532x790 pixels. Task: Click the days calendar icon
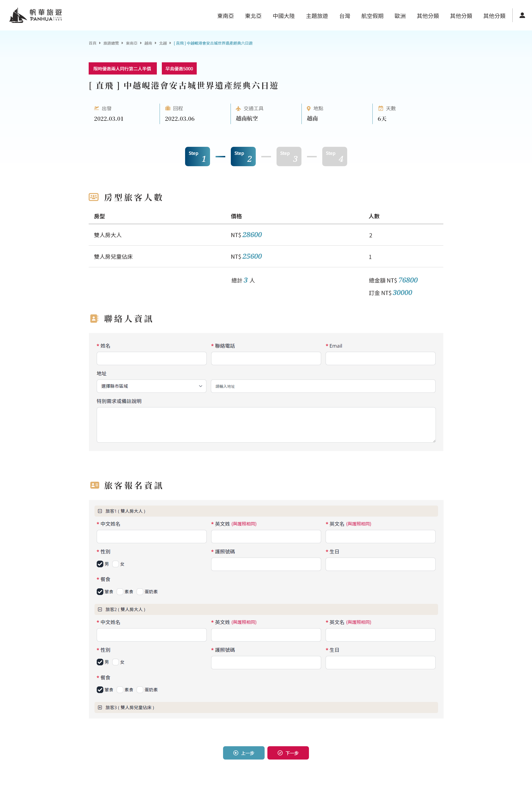coord(381,109)
